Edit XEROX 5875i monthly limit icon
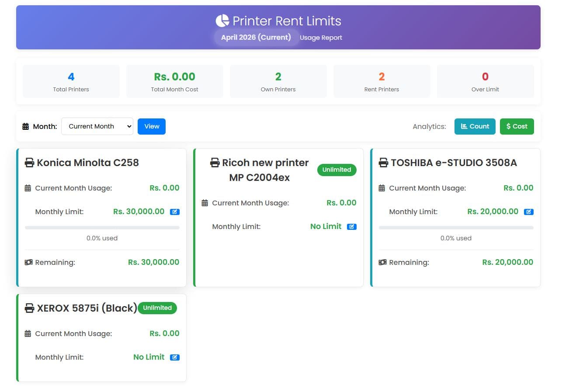The width and height of the screenshot is (569, 392). click(175, 357)
